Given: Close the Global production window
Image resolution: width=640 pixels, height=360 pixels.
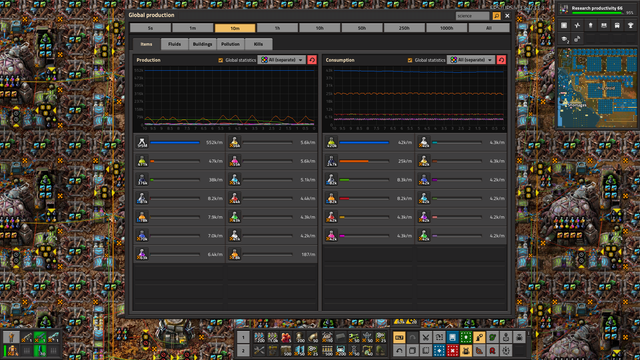Looking at the screenshot, I should [507, 16].
